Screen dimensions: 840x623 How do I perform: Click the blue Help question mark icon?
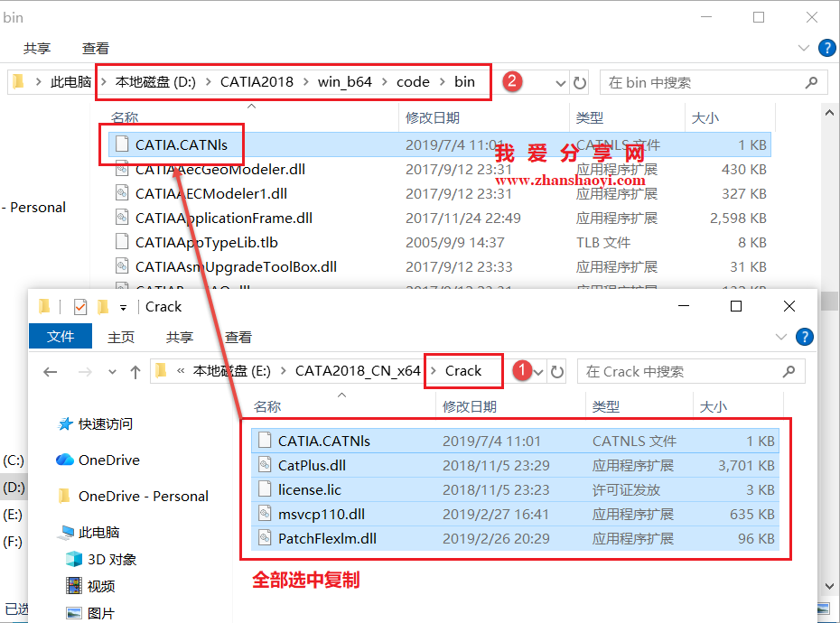[804, 336]
